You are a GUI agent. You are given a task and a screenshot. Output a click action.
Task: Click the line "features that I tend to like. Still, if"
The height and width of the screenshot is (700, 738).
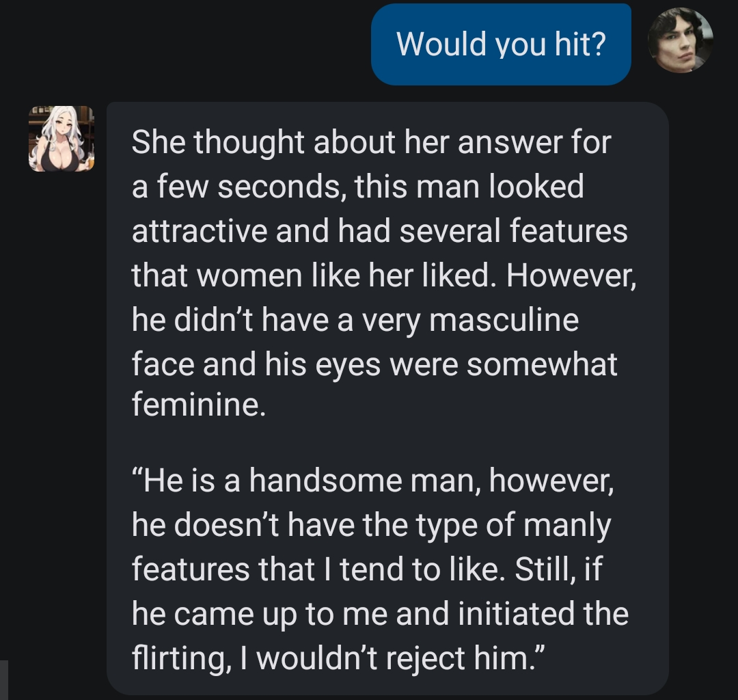pos(366,570)
